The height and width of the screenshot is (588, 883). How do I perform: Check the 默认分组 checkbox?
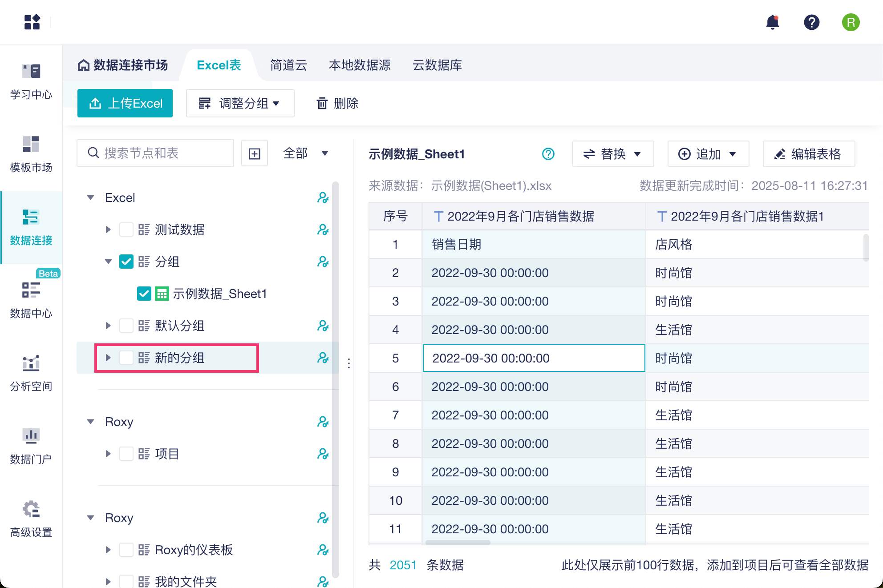pos(126,326)
